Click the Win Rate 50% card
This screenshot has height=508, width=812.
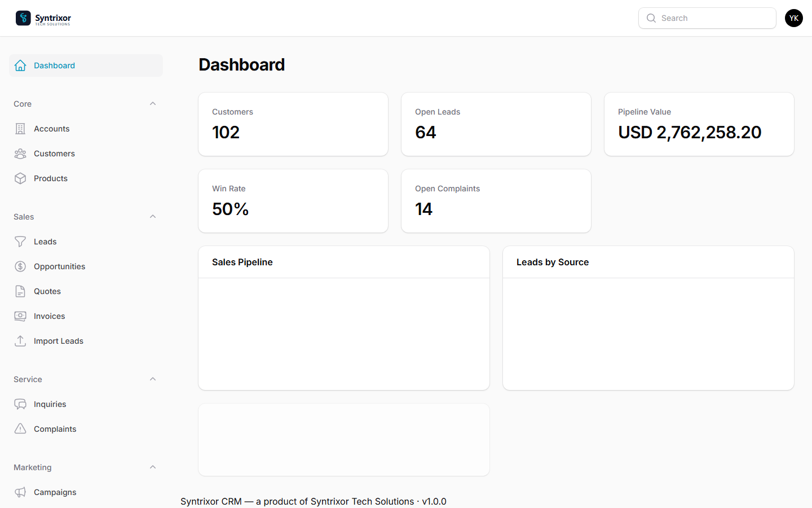point(293,201)
